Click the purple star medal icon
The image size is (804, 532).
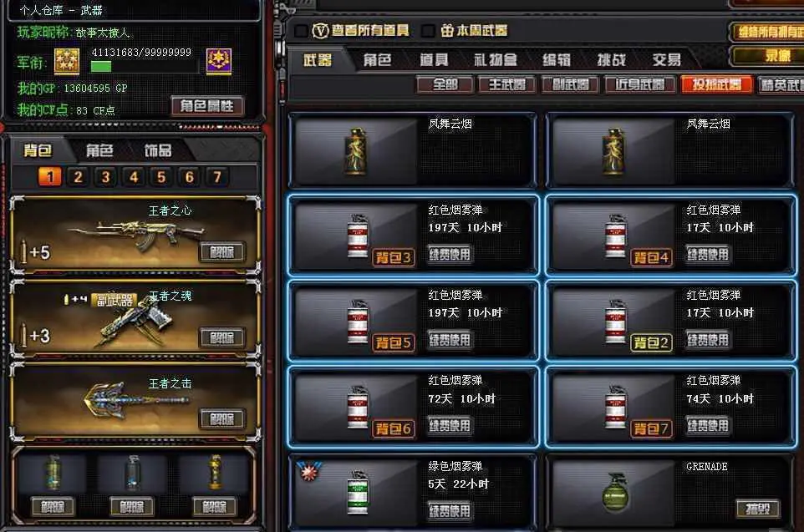coord(218,61)
